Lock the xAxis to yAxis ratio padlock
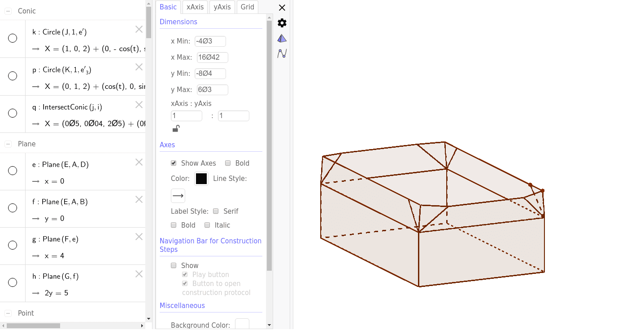This screenshot has height=330, width=644. point(175,128)
